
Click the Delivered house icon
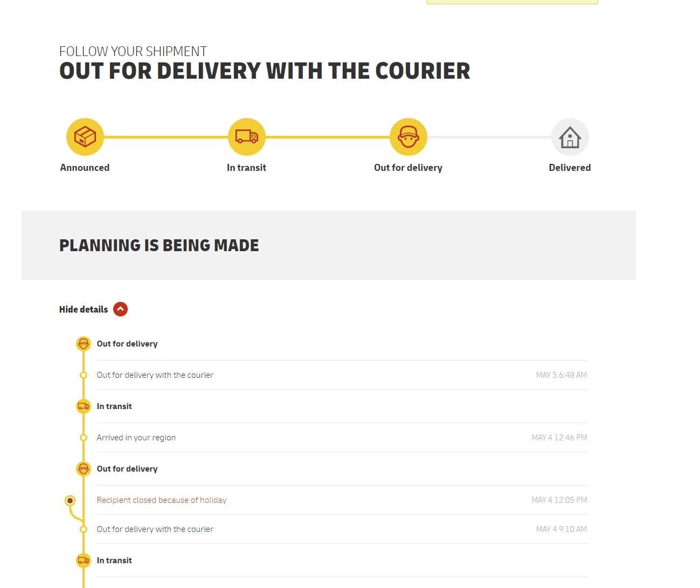point(570,137)
